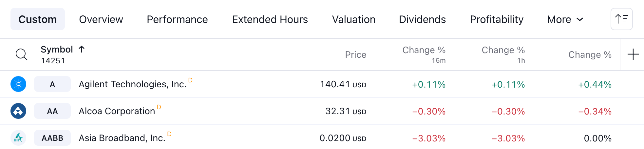Switch to the Overview tab

101,19
